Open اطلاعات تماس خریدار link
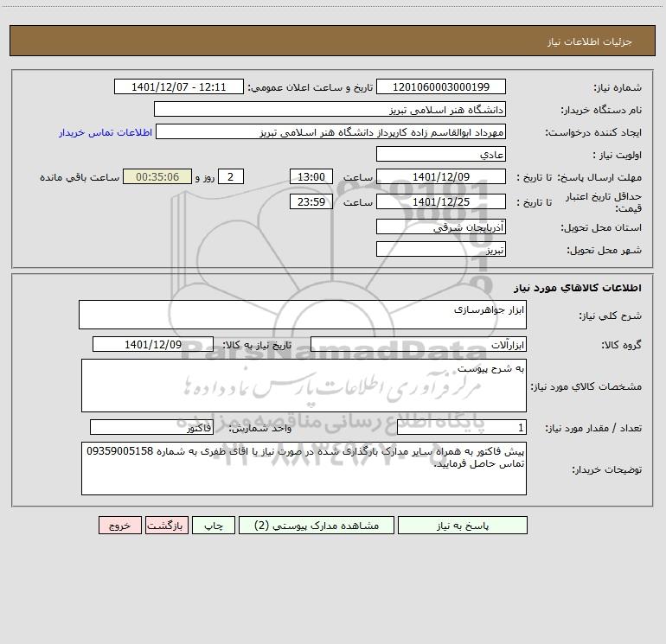This screenshot has height=644, width=666. (106, 132)
